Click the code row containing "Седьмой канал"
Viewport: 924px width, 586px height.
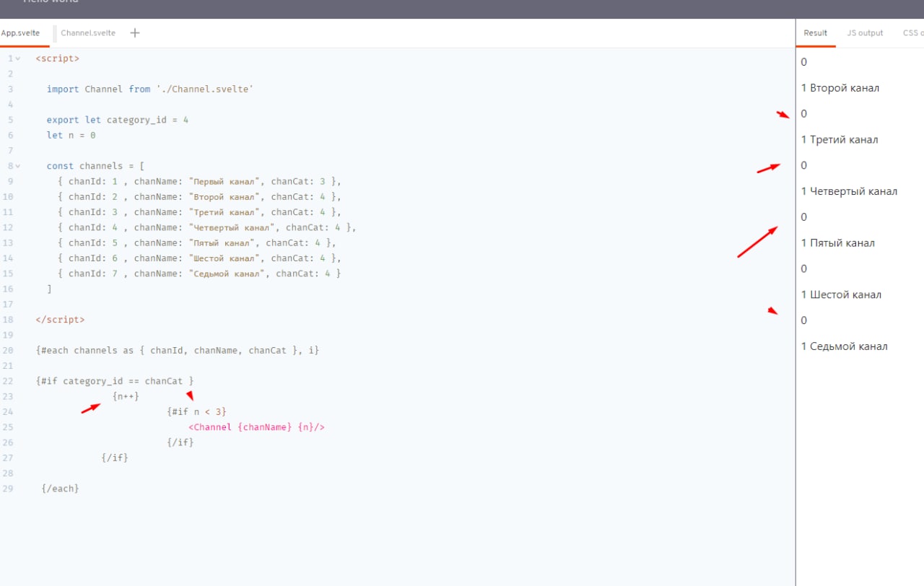(199, 274)
